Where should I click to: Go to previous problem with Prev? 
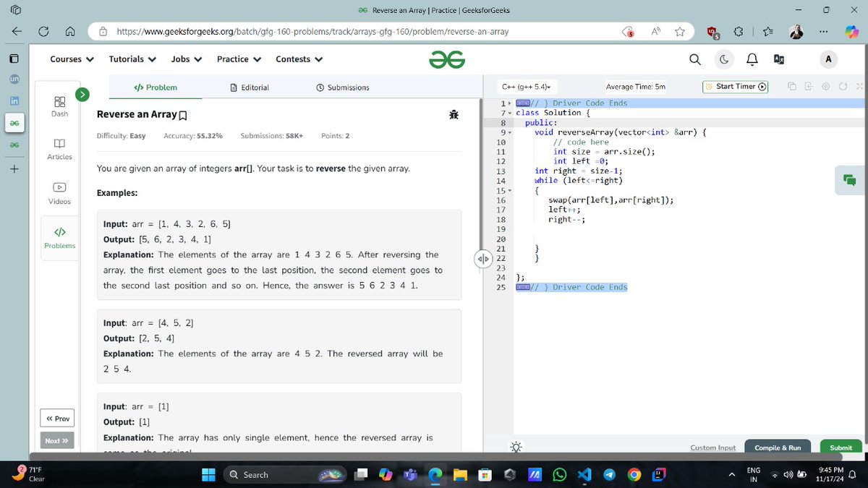coord(58,419)
